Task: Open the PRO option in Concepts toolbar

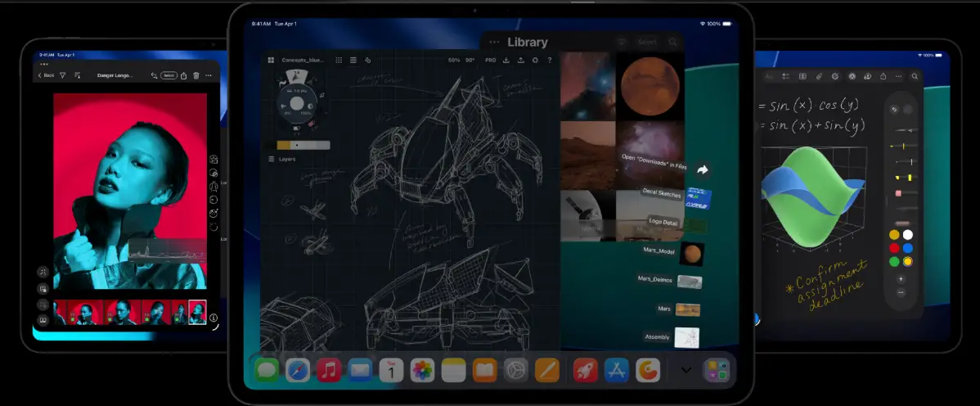Action: [x=491, y=60]
